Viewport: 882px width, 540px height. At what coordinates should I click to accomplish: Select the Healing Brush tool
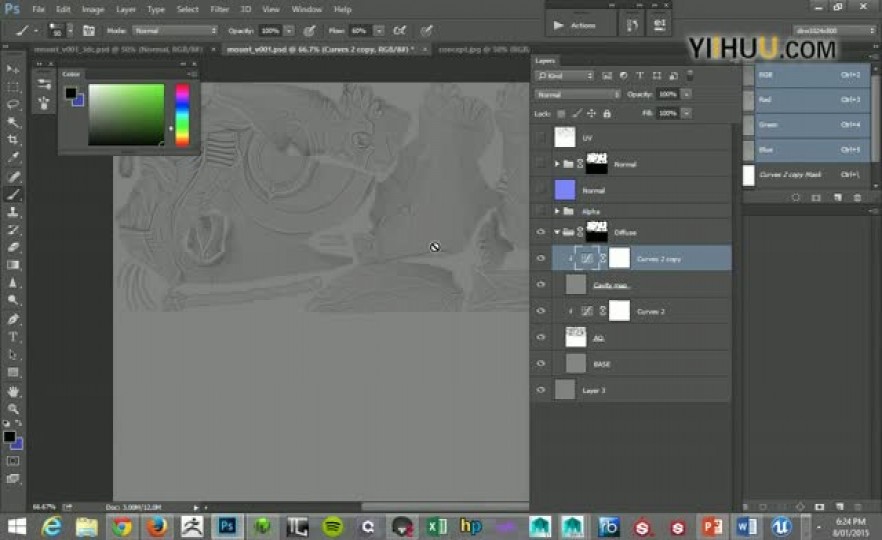pyautogui.click(x=13, y=177)
